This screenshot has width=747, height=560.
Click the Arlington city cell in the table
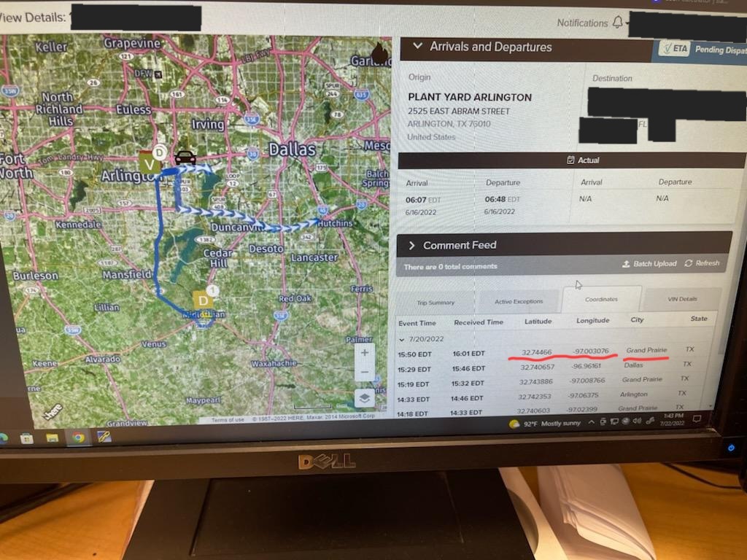(634, 394)
